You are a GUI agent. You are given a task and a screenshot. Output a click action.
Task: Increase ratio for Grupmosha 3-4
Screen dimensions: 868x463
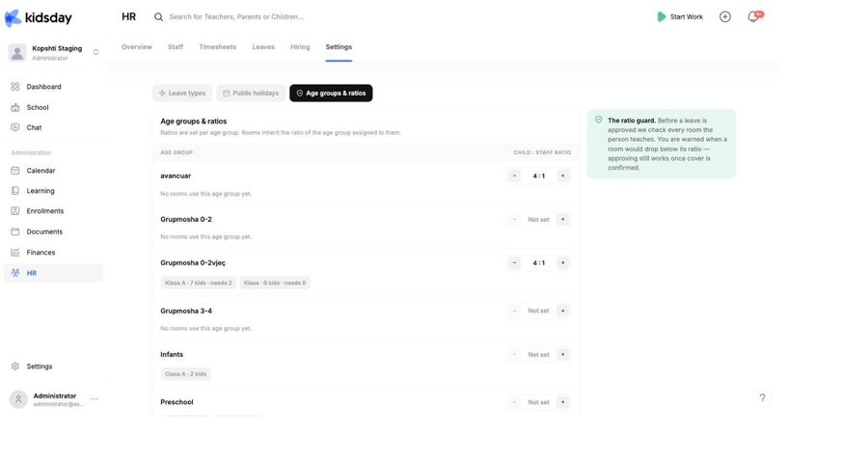[562, 311]
